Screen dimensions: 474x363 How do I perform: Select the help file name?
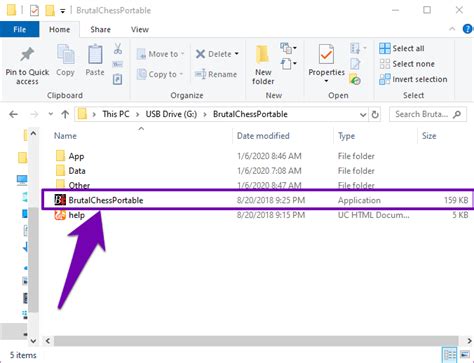pos(76,215)
